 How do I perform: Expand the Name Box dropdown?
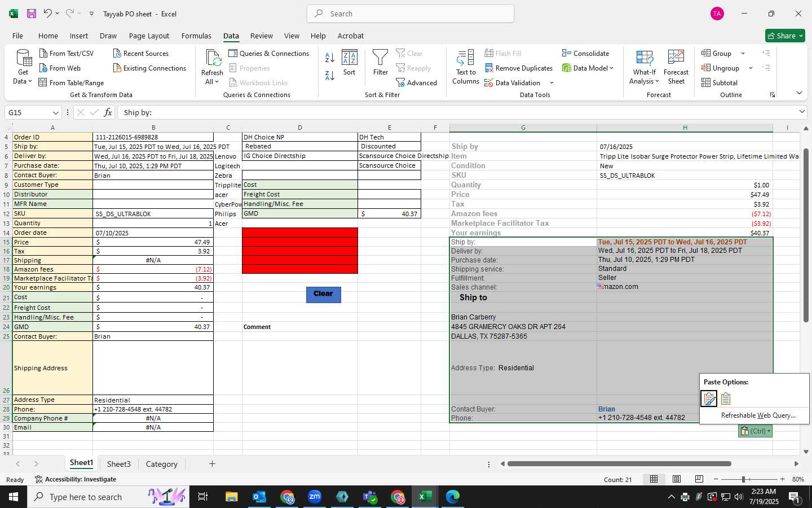55,113
